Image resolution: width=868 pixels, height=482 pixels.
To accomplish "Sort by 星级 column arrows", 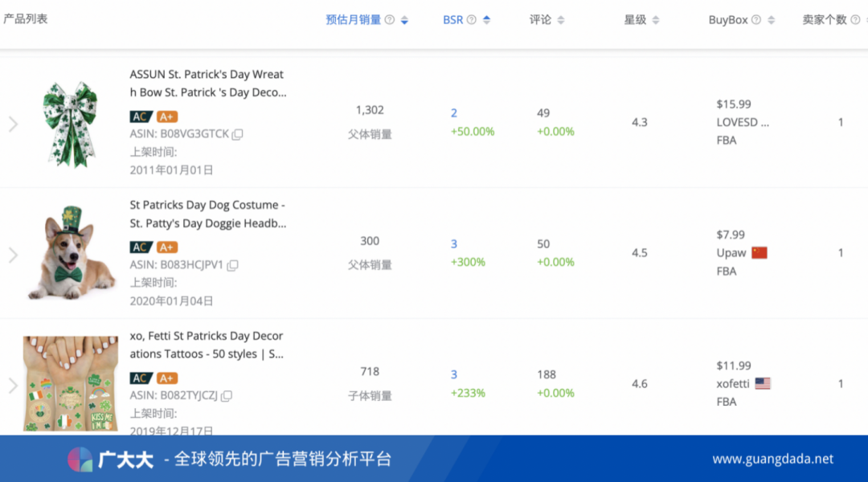I will click(x=656, y=20).
